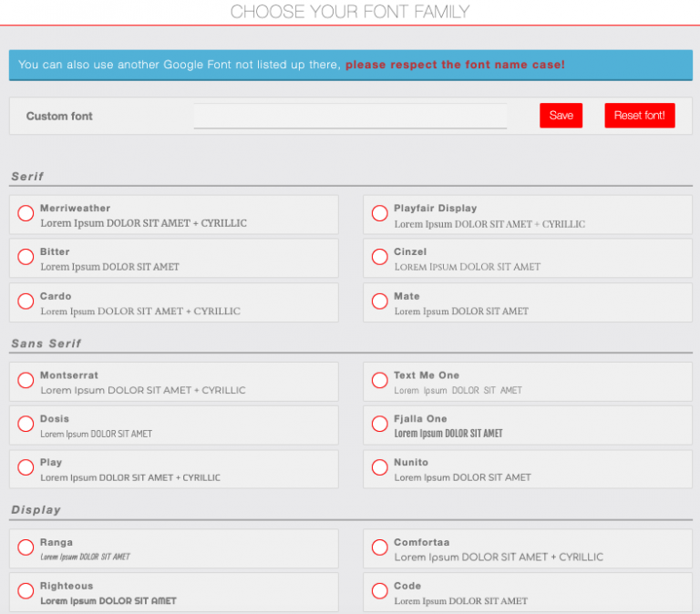Image resolution: width=700 pixels, height=614 pixels.
Task: Choose the Playfair Display font option
Action: (380, 214)
